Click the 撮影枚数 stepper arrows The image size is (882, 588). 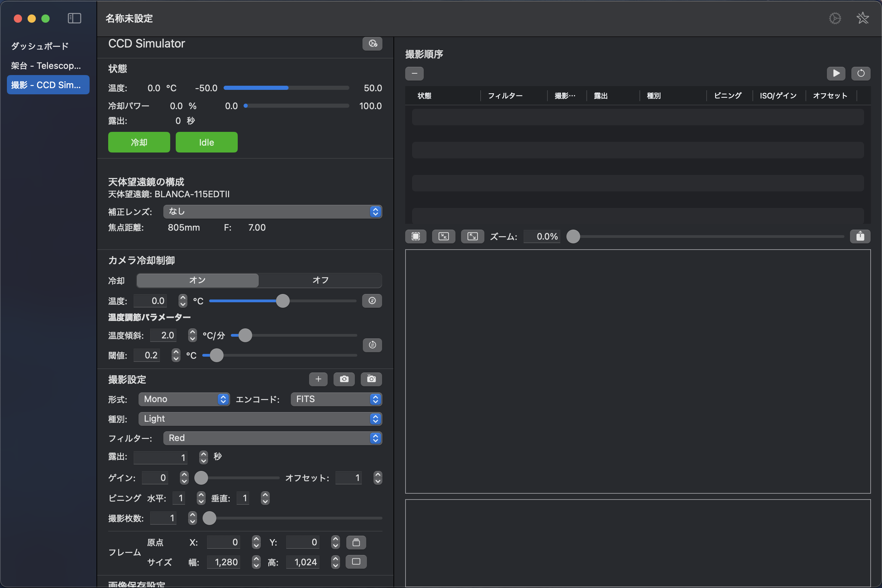pos(193,518)
